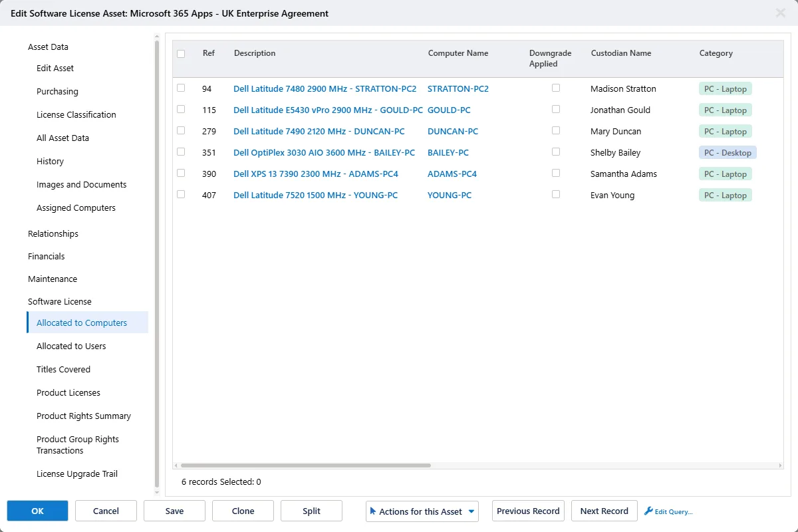Toggle Downgrade Applied for GOULD-PC
This screenshot has width=798, height=532.
coord(556,109)
